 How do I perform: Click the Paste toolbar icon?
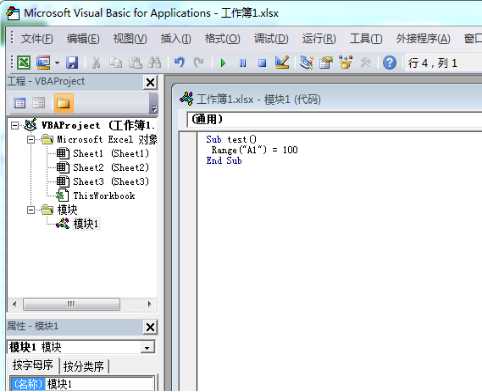coord(135,62)
